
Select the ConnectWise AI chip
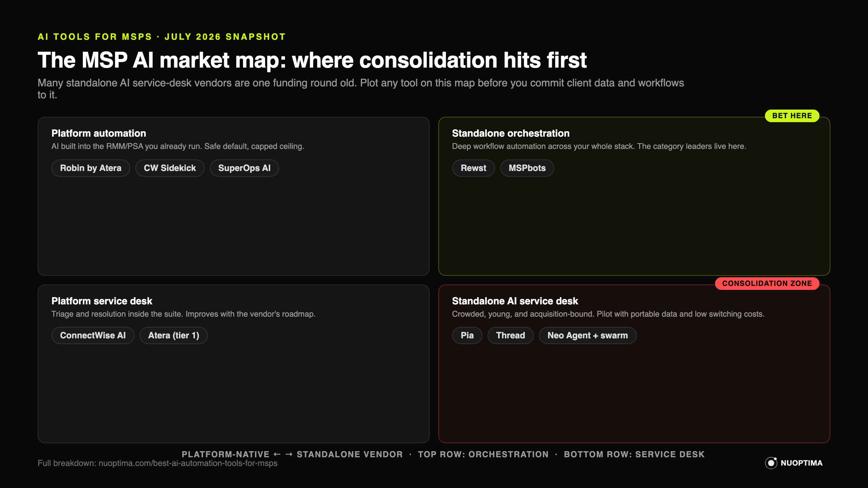point(93,335)
